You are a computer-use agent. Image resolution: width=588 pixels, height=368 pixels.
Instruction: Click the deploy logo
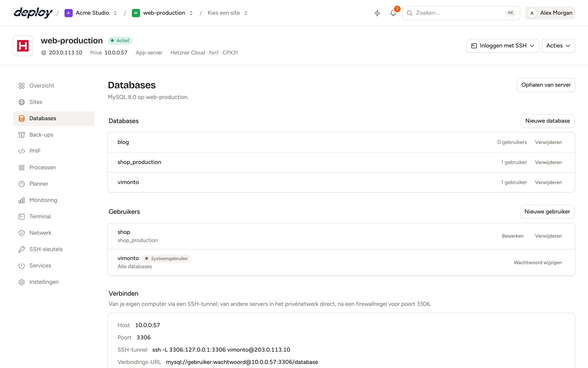[33, 13]
